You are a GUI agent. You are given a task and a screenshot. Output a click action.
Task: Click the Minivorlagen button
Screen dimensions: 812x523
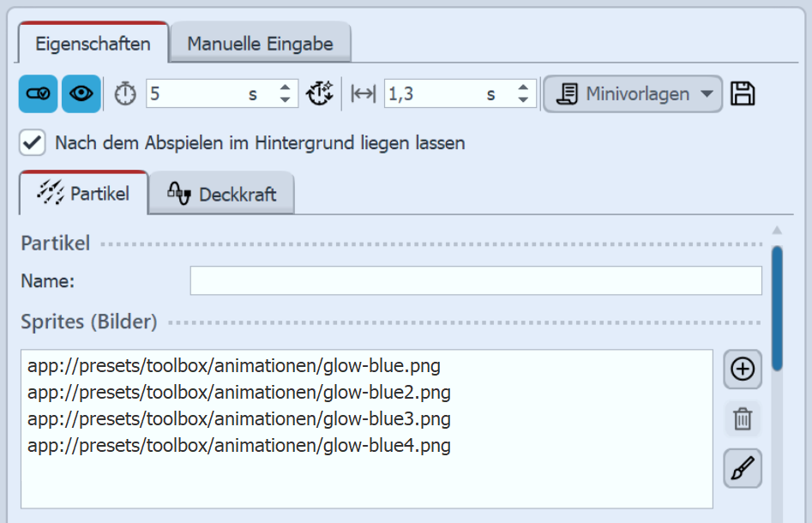[x=632, y=93]
